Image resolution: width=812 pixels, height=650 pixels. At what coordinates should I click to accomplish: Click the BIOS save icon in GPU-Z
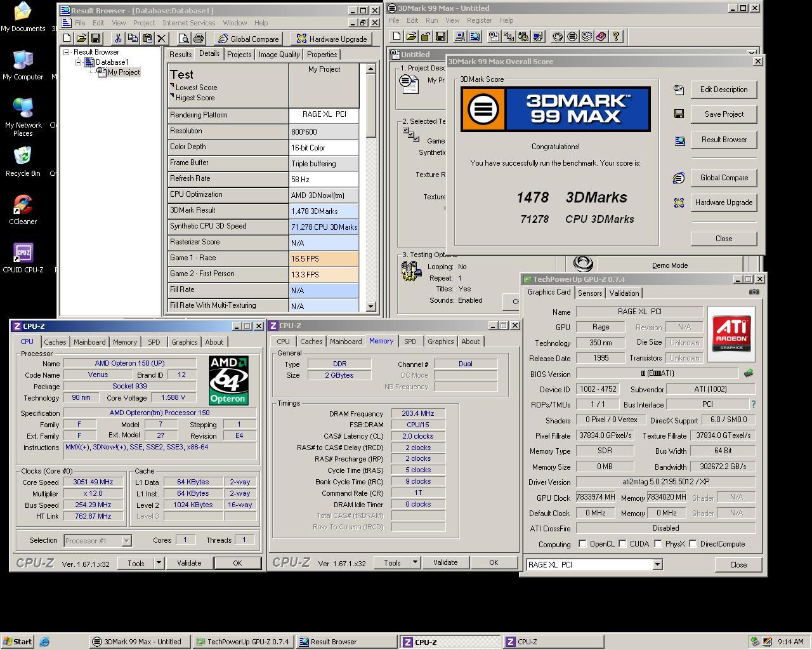click(749, 373)
